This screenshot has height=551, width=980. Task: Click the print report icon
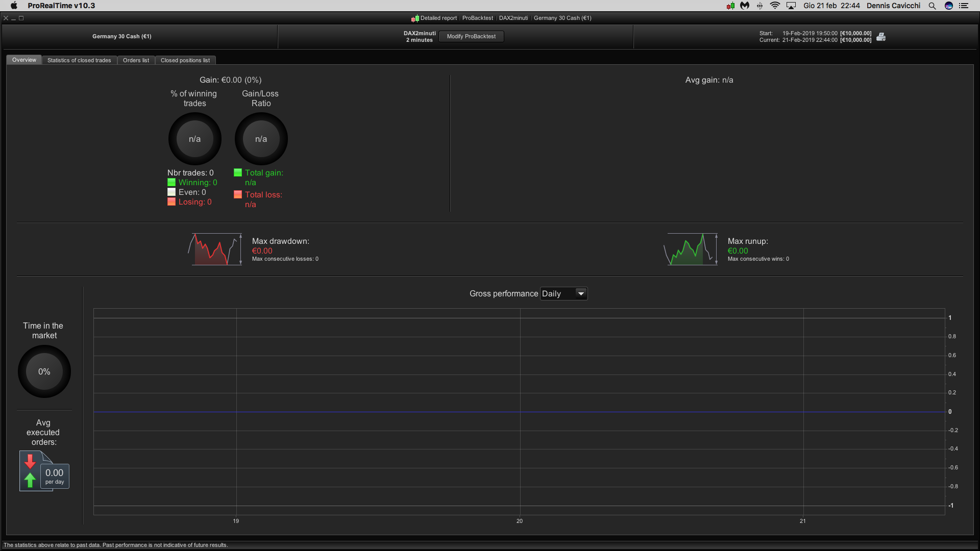point(881,37)
